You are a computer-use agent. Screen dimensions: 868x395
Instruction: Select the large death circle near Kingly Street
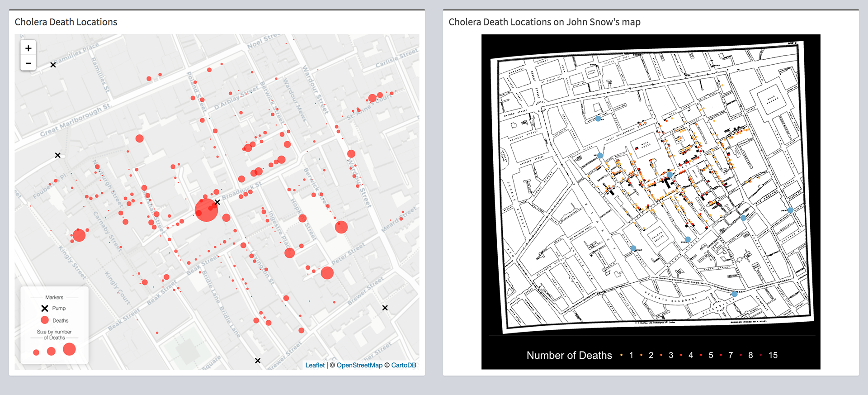pos(79,235)
